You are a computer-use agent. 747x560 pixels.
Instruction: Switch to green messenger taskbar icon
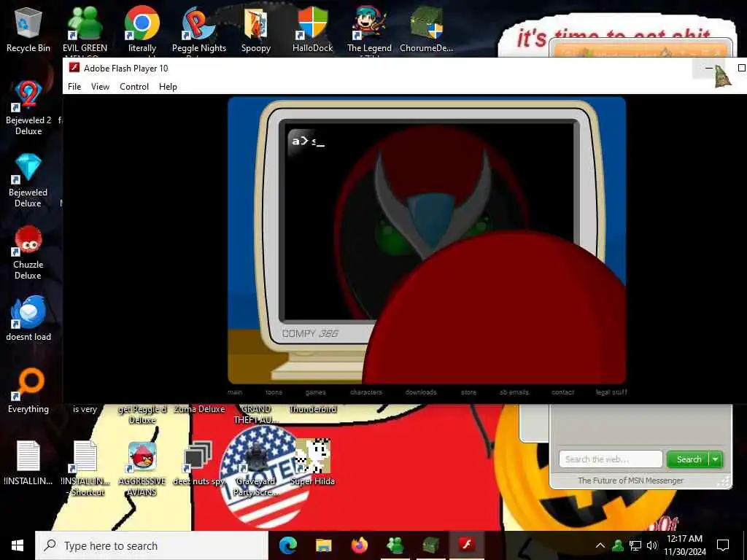click(x=395, y=545)
